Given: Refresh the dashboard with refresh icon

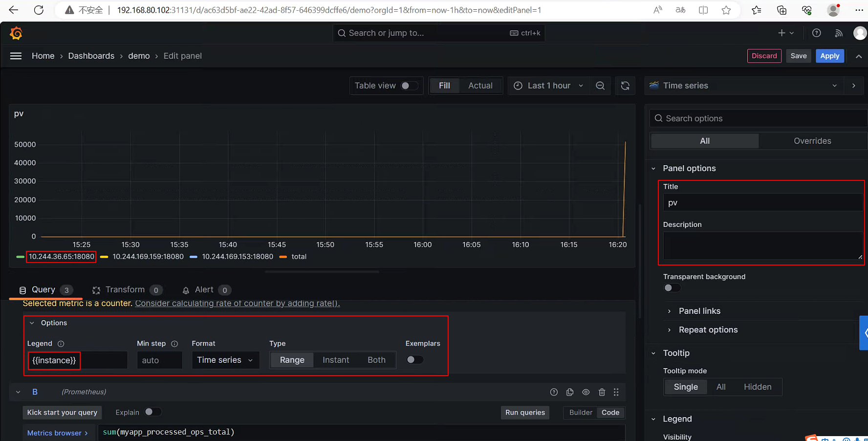Looking at the screenshot, I should tap(625, 86).
